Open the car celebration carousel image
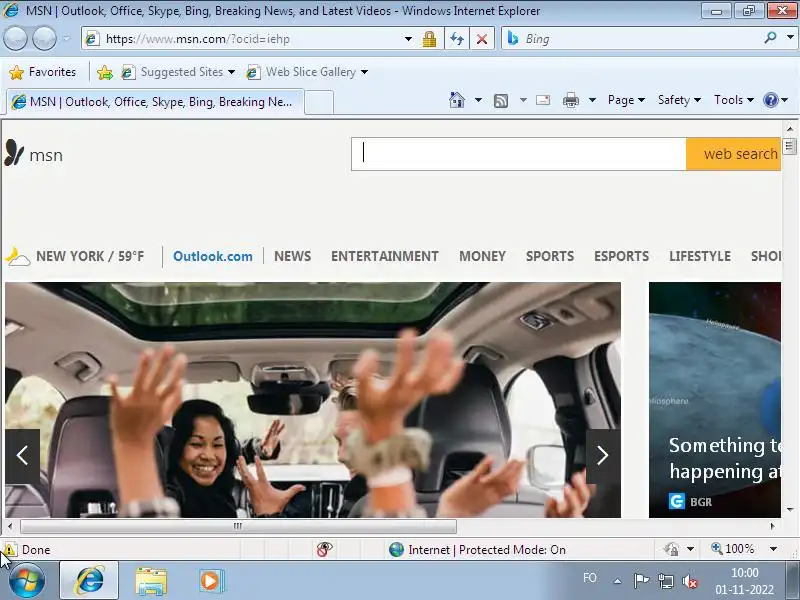The height and width of the screenshot is (600, 800). point(313,399)
